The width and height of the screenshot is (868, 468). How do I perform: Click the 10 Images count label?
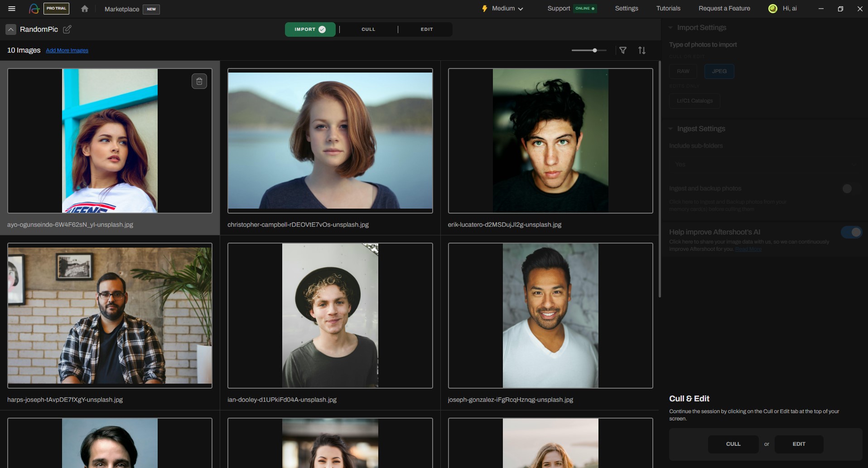[24, 50]
